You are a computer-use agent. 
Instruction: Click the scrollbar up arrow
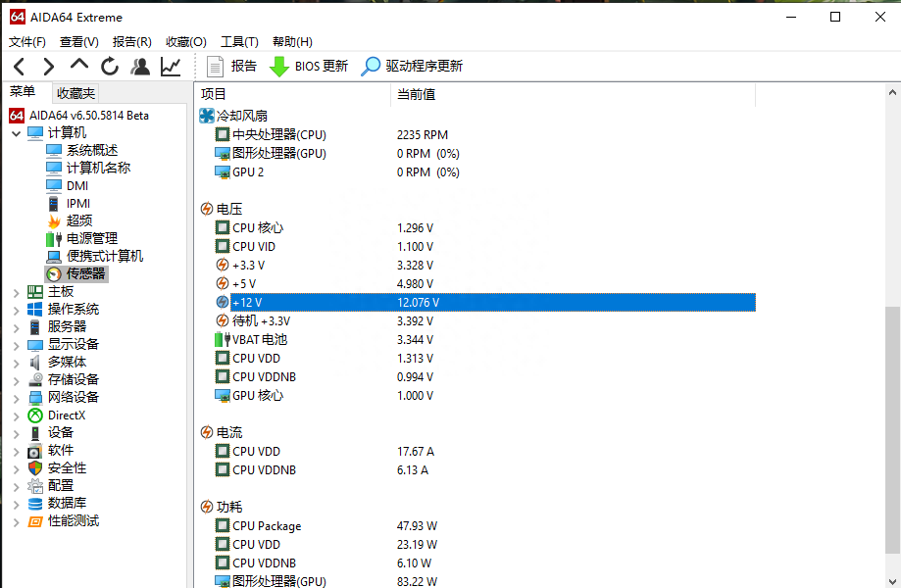pyautogui.click(x=892, y=92)
